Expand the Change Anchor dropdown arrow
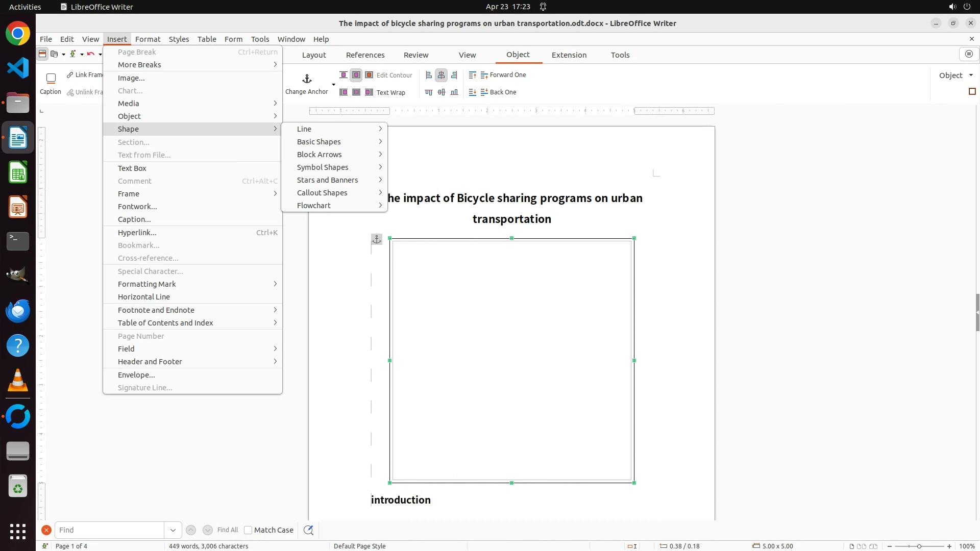Image resolution: width=980 pixels, height=551 pixels. click(x=333, y=85)
